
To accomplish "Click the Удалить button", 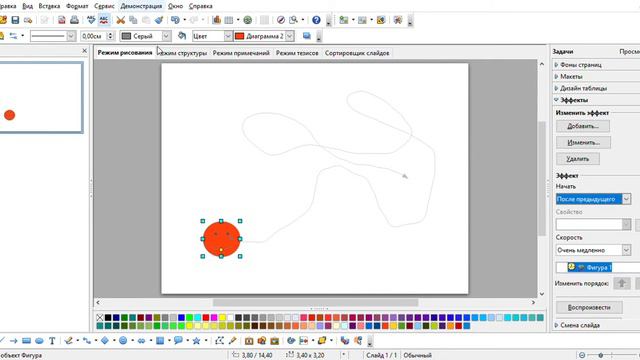I will tap(578, 159).
